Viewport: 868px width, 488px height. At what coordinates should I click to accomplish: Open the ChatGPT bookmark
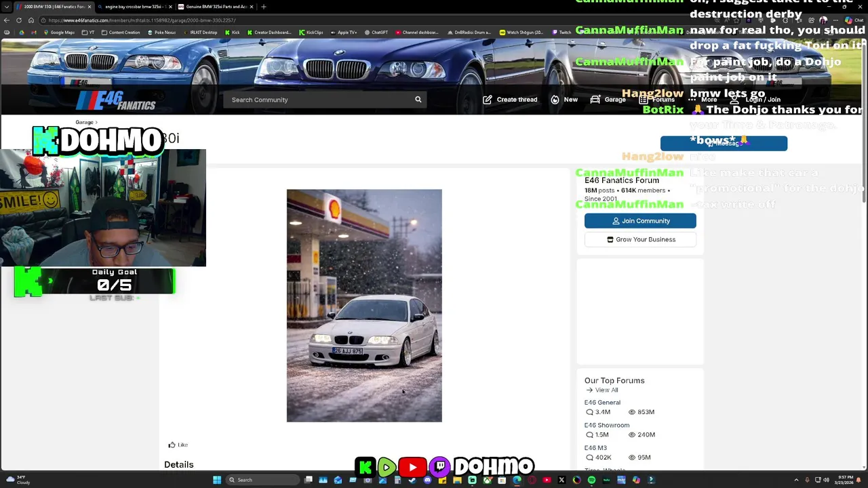click(376, 32)
